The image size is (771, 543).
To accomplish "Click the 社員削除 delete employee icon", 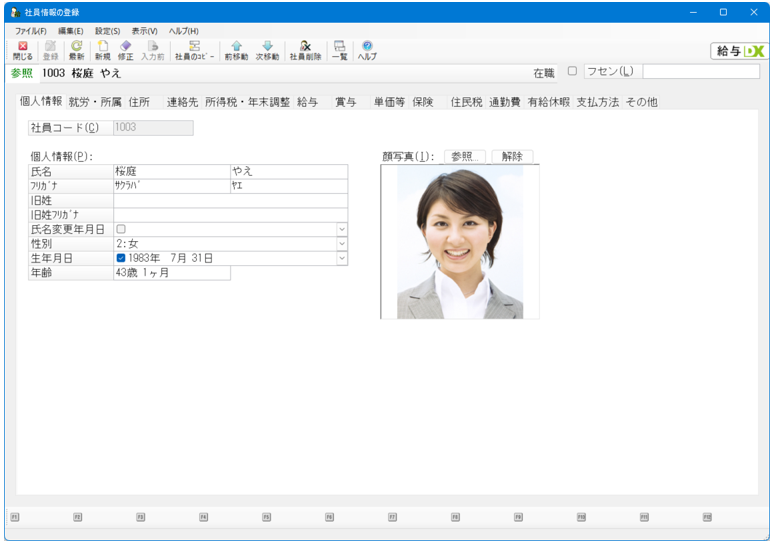I will click(x=305, y=51).
